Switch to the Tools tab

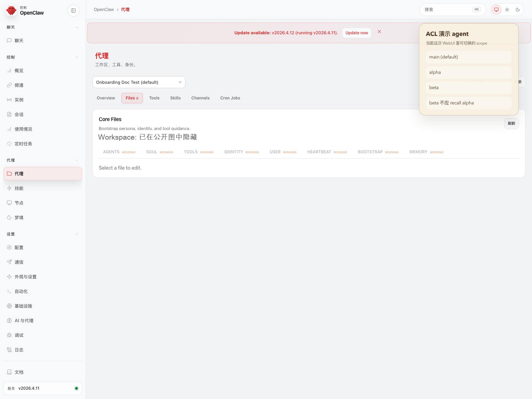click(x=154, y=98)
